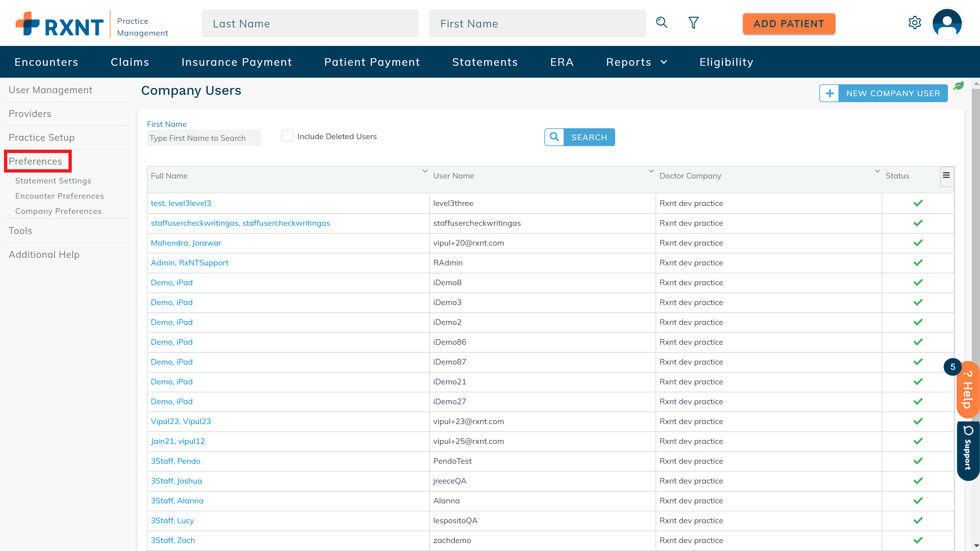980x551 pixels.
Task: Open the orange Help widget
Action: (967, 389)
